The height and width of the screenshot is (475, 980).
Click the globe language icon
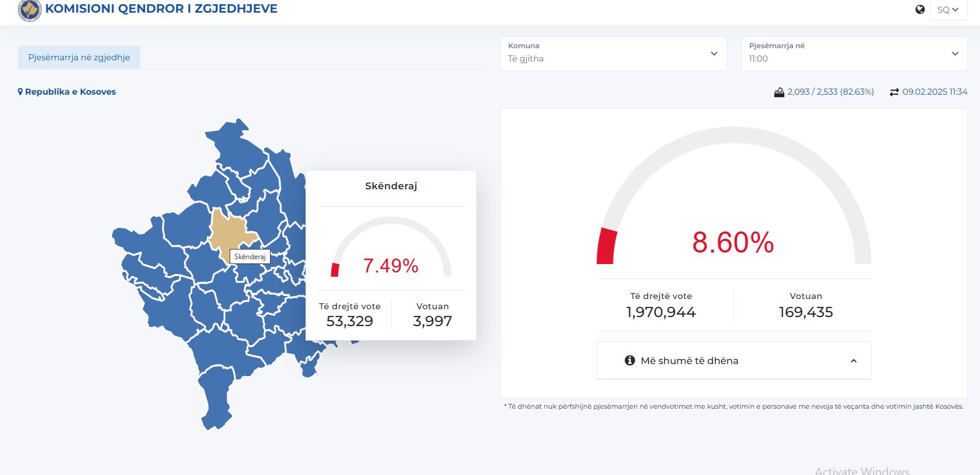pos(920,10)
